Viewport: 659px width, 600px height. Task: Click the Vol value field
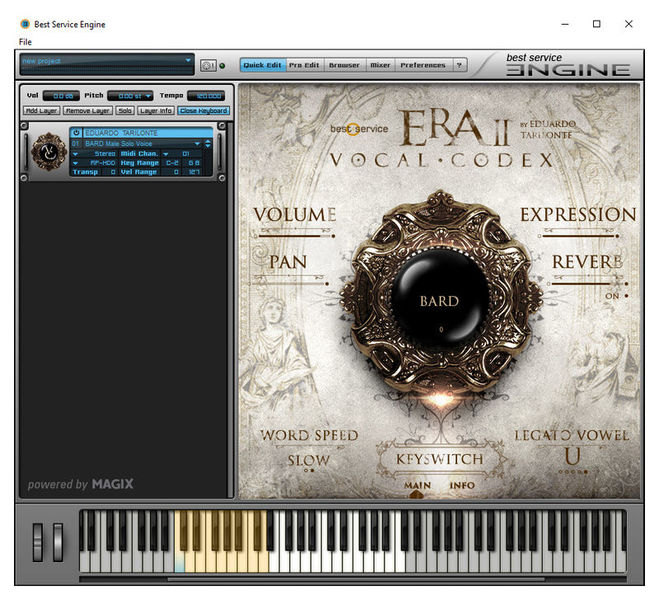[61, 96]
